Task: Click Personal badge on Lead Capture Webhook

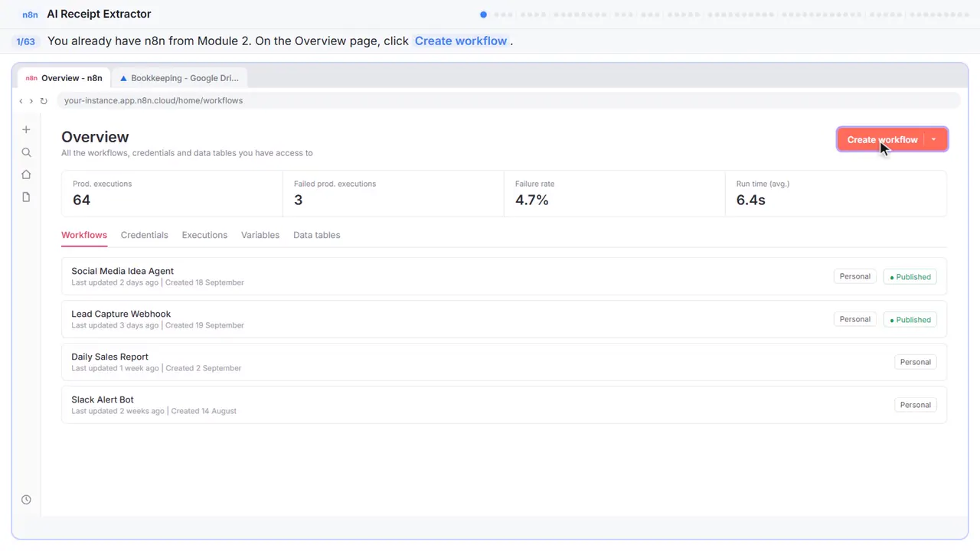Action: coord(855,319)
